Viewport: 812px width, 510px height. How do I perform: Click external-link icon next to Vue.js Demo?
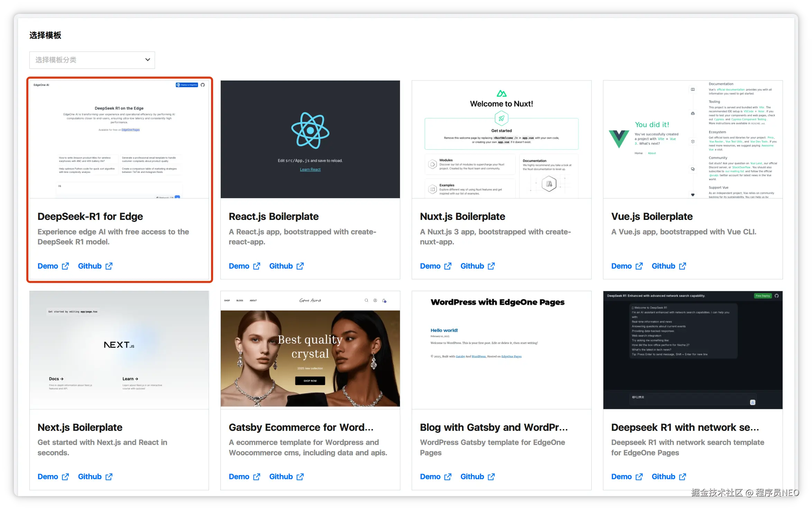tap(639, 266)
